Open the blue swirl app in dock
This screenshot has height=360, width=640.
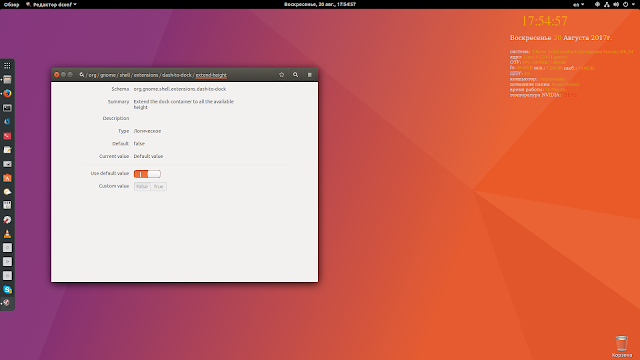point(7,122)
